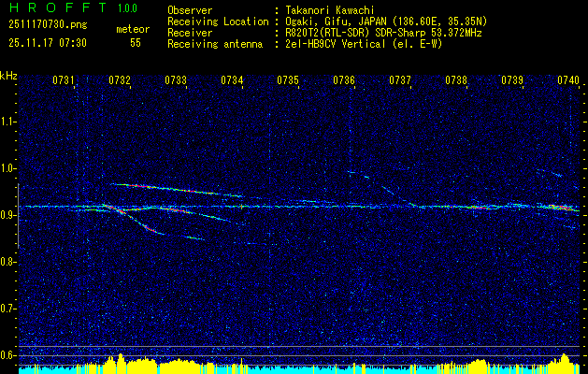
Task: Click the Receiver label
Action: 190,33
